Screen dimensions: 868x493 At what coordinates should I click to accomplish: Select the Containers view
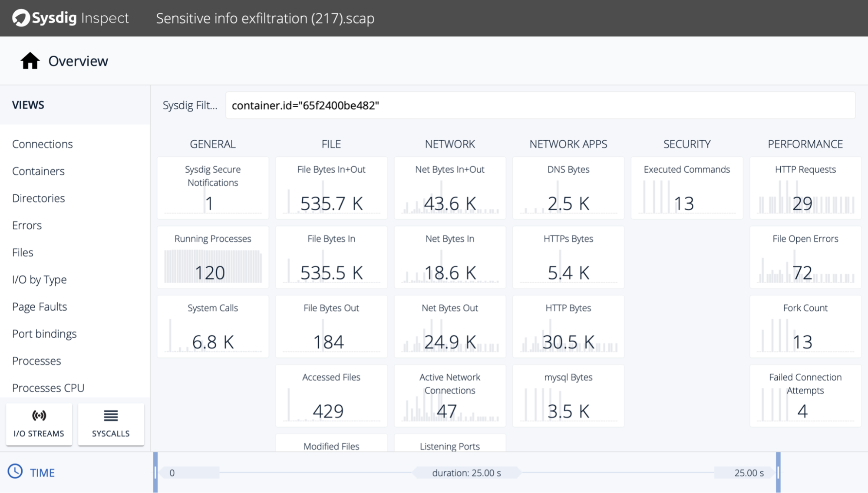[38, 171]
